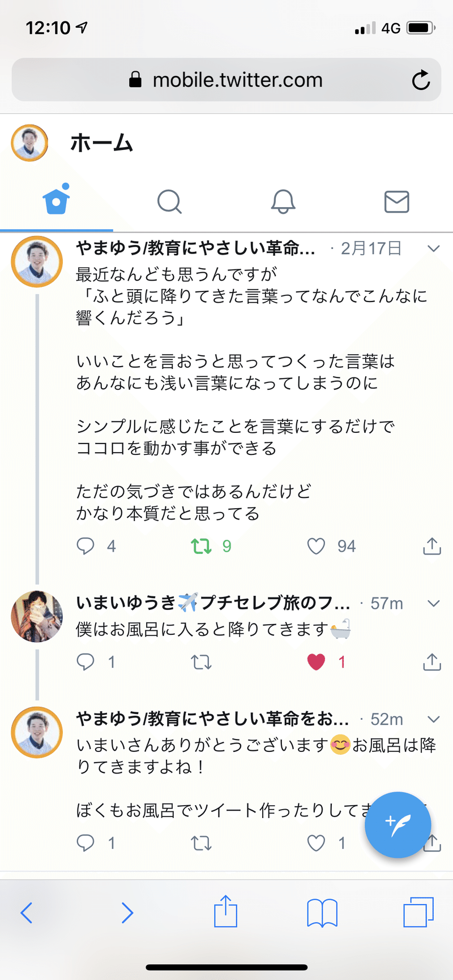Reload the page in Safari address bar
Screen dimensions: 453x980
click(421, 80)
